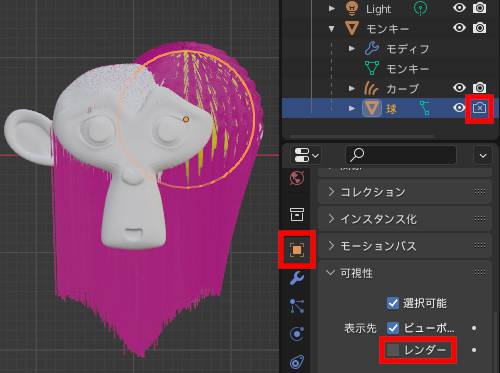The image size is (500, 373).
Task: Expand the Light row in outliner
Action: (x=332, y=8)
